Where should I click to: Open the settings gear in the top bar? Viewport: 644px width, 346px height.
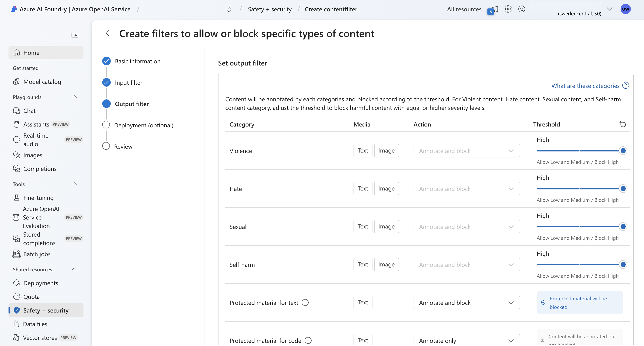[x=508, y=9]
